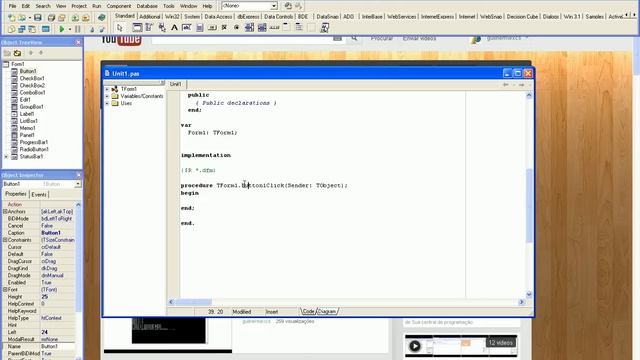
Task: Click the New Form toolbar icon
Action: tap(45, 29)
